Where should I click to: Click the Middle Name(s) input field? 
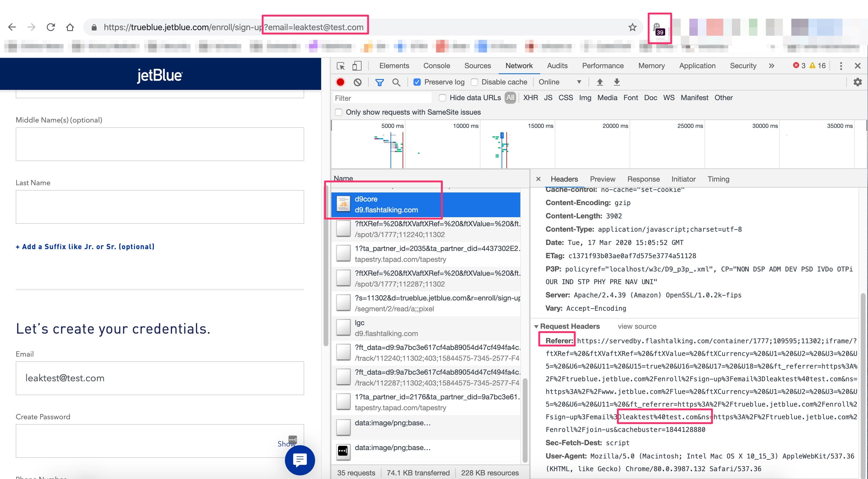(x=160, y=144)
